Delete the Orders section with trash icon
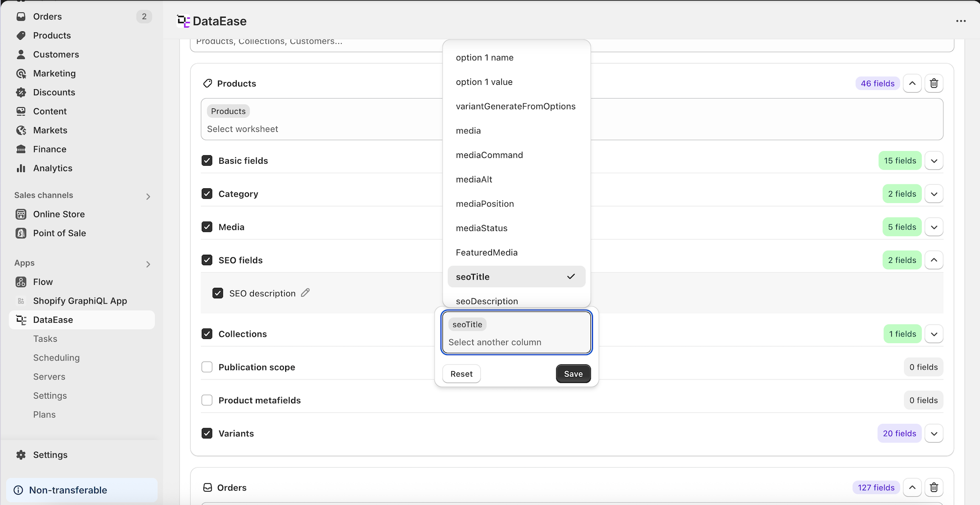 (934, 487)
